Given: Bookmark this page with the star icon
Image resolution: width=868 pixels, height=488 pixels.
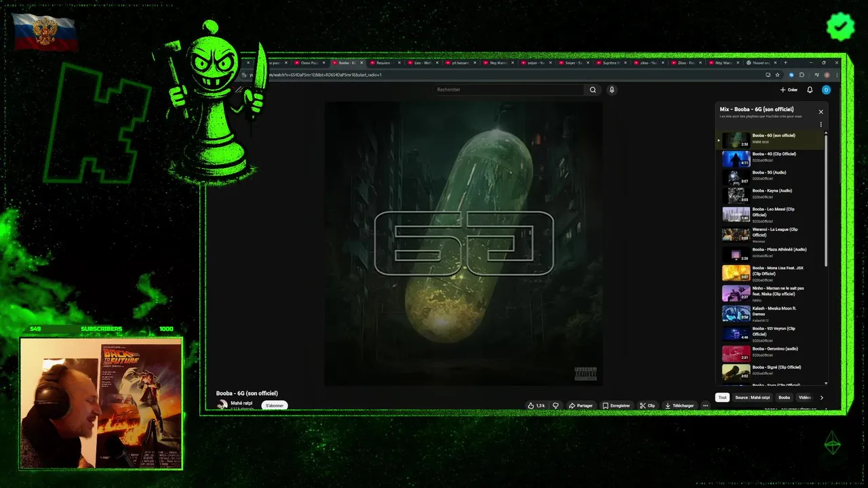Looking at the screenshot, I should click(x=777, y=75).
